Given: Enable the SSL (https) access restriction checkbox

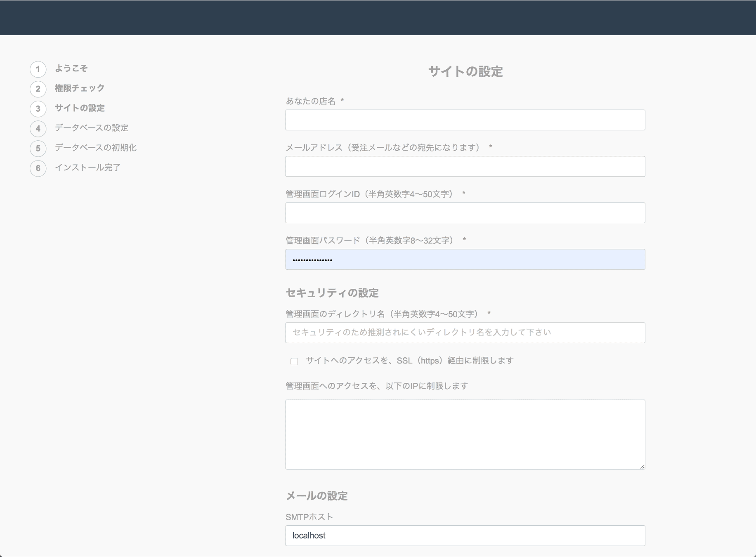Looking at the screenshot, I should coord(294,361).
